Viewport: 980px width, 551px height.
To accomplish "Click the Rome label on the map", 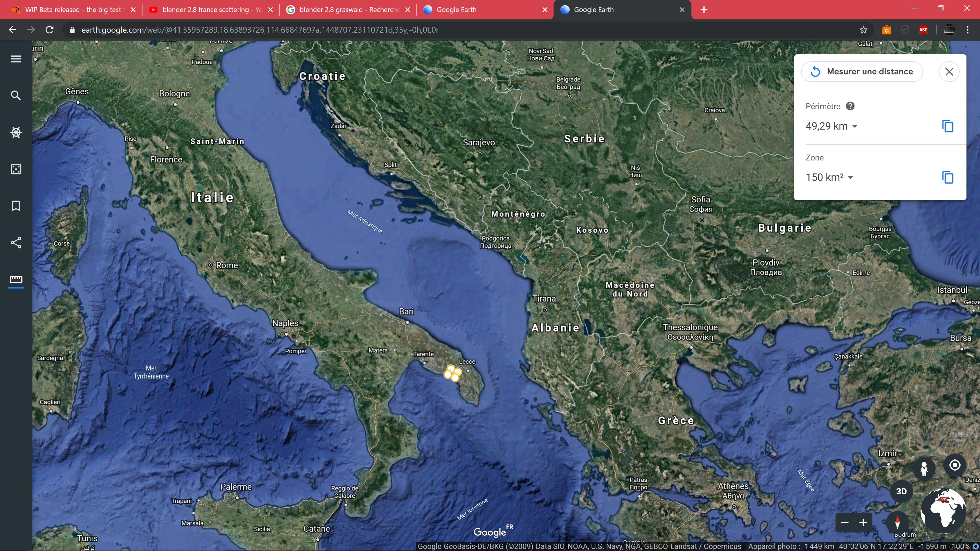I will 227,265.
